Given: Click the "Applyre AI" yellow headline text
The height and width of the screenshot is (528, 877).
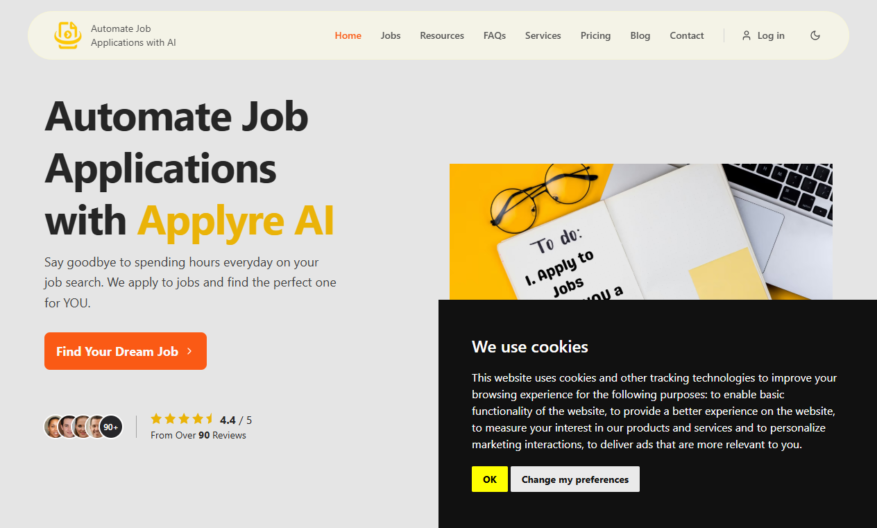Looking at the screenshot, I should pos(235,221).
